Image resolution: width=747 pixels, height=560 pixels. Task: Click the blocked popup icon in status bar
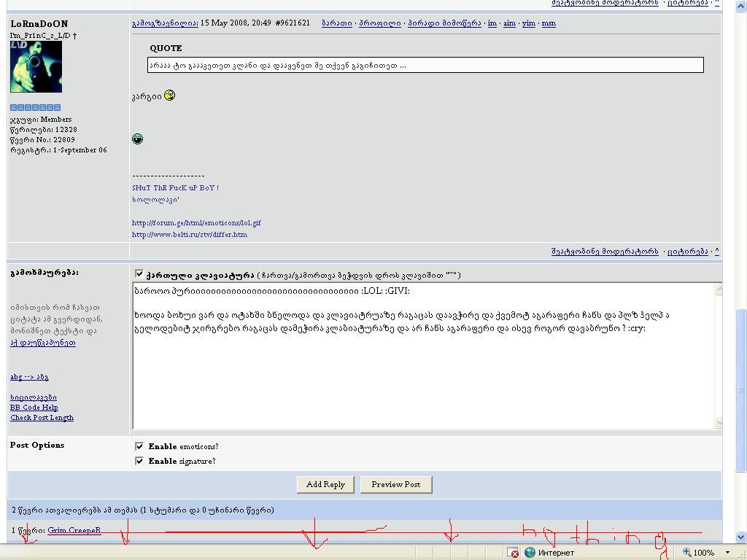[x=513, y=553]
